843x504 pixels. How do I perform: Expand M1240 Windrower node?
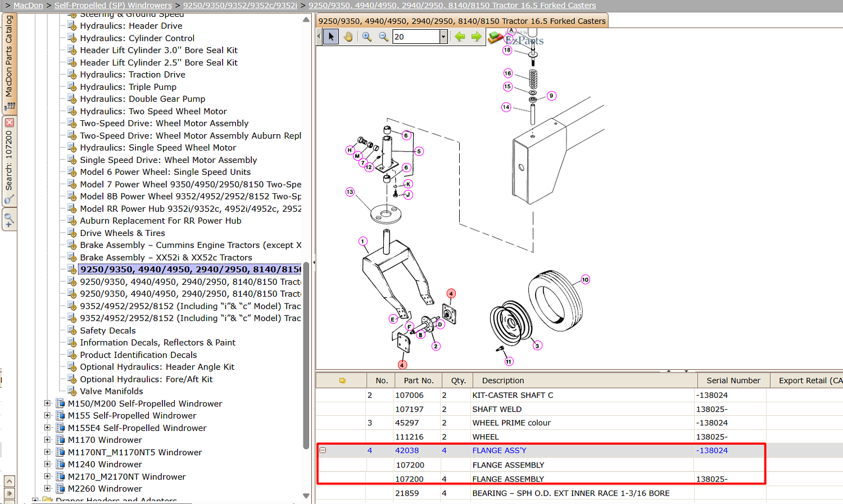[48, 465]
